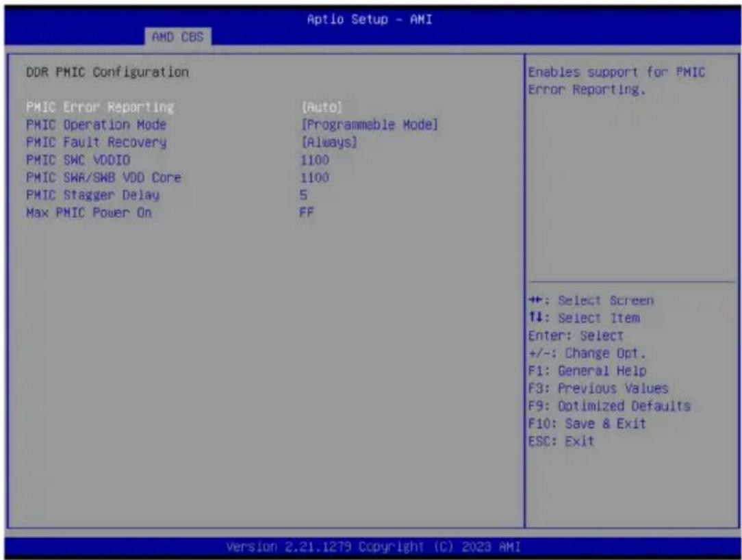The height and width of the screenshot is (560, 742).
Task: Select PMIC Operation Mode setting
Action: pos(97,125)
